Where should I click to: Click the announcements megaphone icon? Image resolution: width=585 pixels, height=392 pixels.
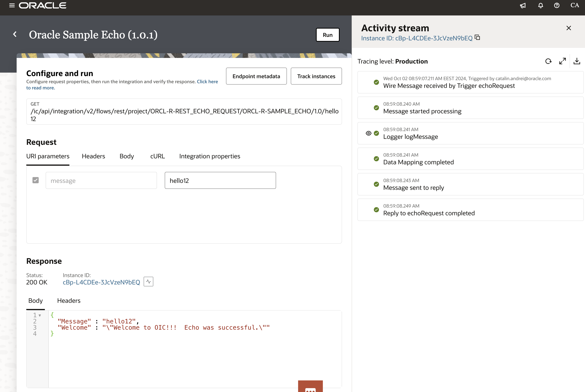523,5
